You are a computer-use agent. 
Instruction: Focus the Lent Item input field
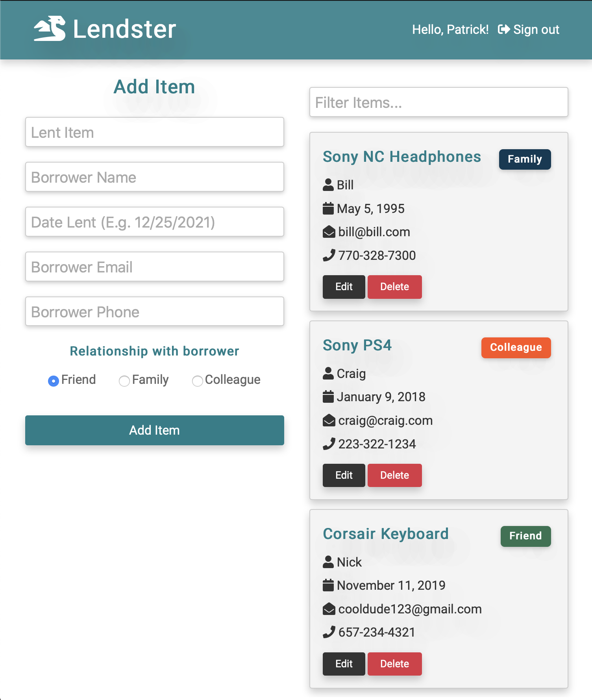[155, 132]
